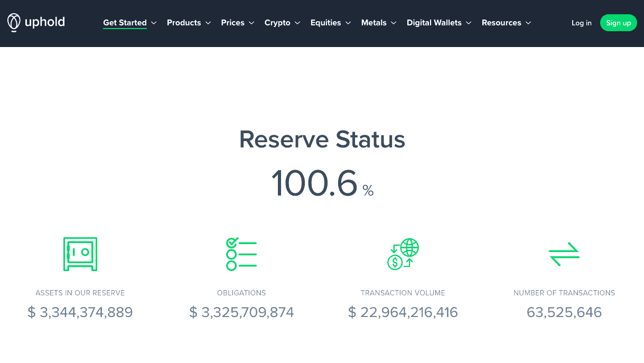
Task: Click the Number of Transactions arrows icon
Action: pyautogui.click(x=564, y=254)
